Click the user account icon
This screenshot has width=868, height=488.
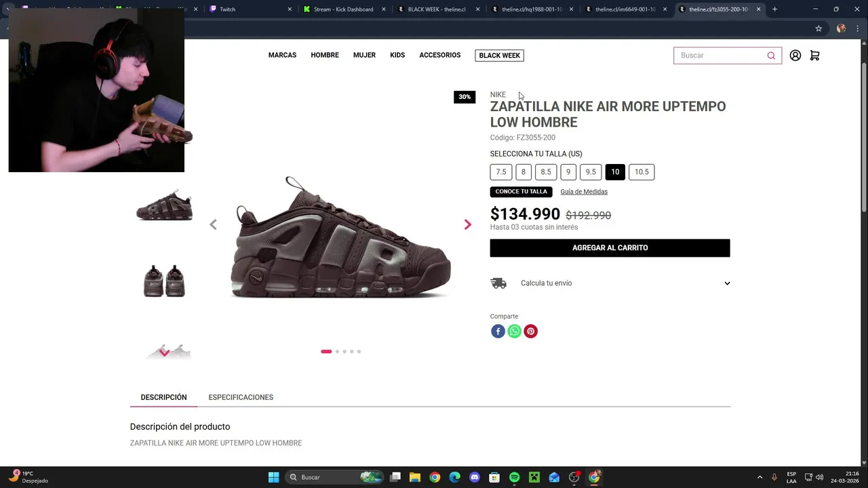click(x=795, y=56)
